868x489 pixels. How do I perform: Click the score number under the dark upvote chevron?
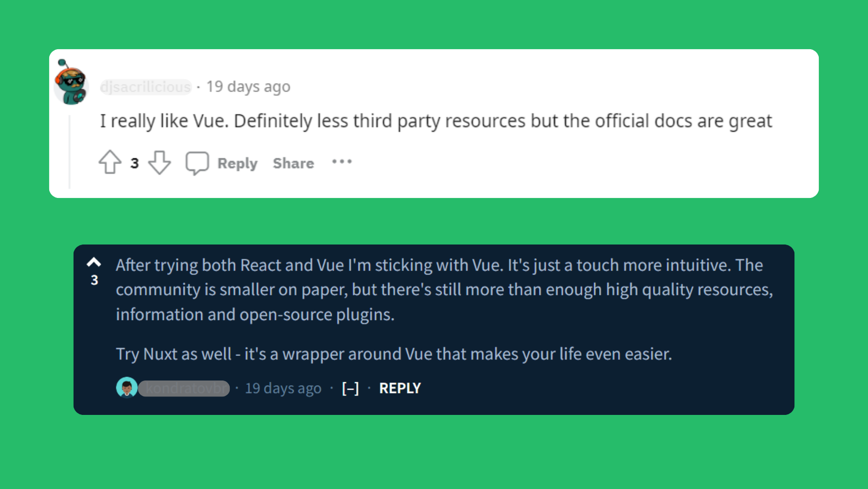click(x=94, y=280)
